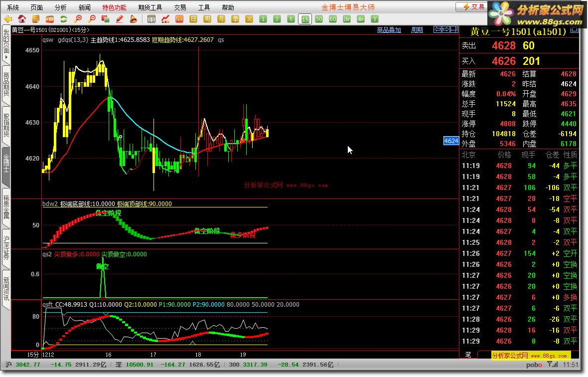Screen dimensions: 588x377
Task: Click the 18 date marker on the time axis
Action: click(198, 355)
